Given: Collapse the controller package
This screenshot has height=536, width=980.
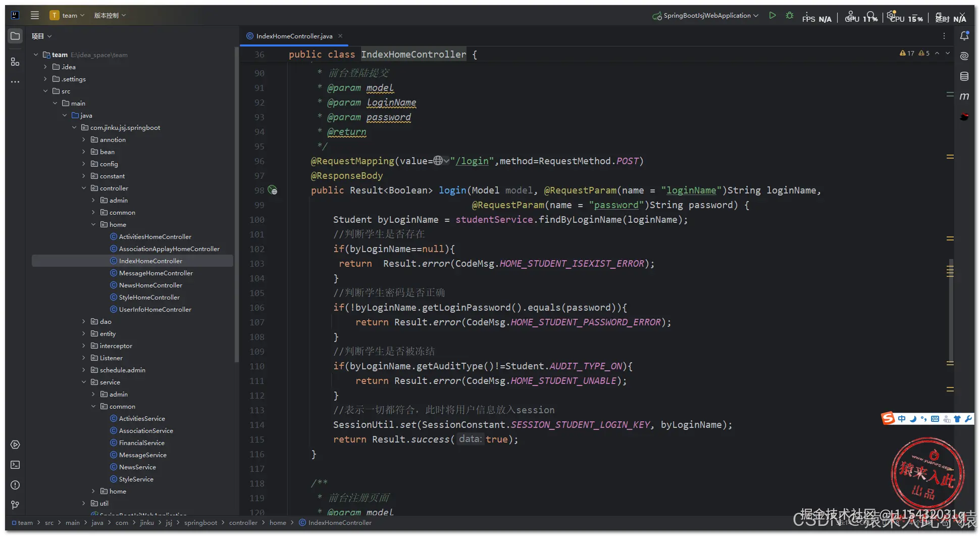Looking at the screenshot, I should click(84, 188).
